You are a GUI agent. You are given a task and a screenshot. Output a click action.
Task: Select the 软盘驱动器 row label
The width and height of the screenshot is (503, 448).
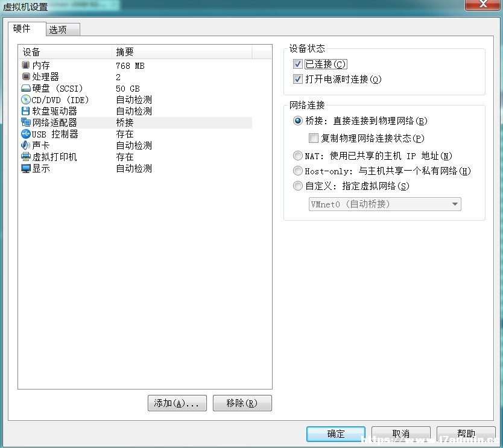point(54,112)
